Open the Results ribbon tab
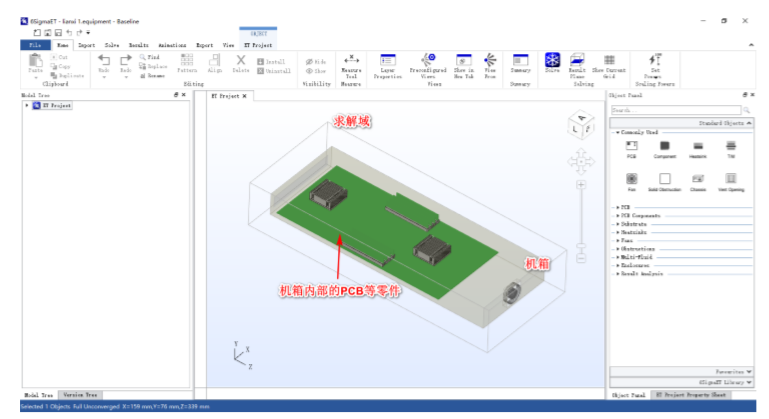The image size is (769, 419). [139, 45]
